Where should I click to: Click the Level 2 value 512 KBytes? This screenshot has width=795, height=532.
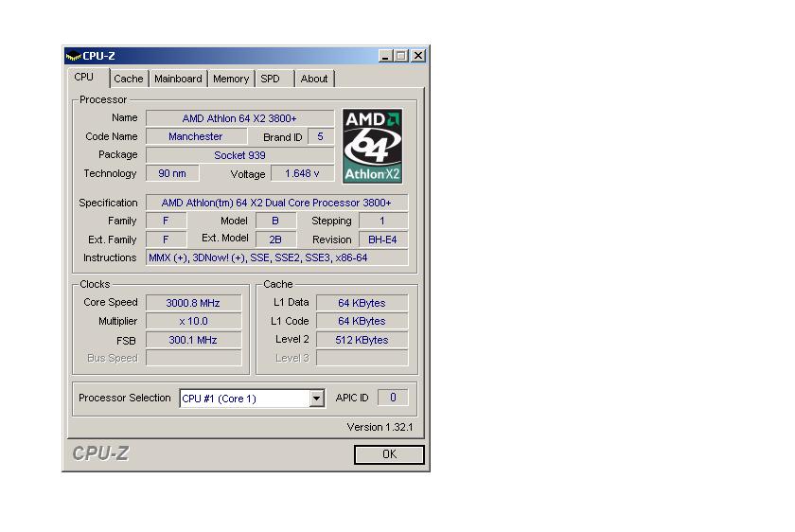(x=362, y=340)
